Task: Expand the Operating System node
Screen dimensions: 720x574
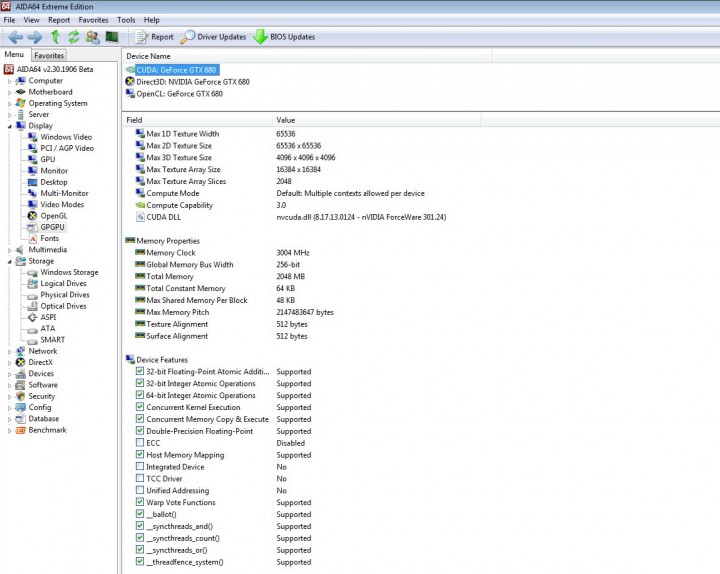Action: pyautogui.click(x=9, y=104)
